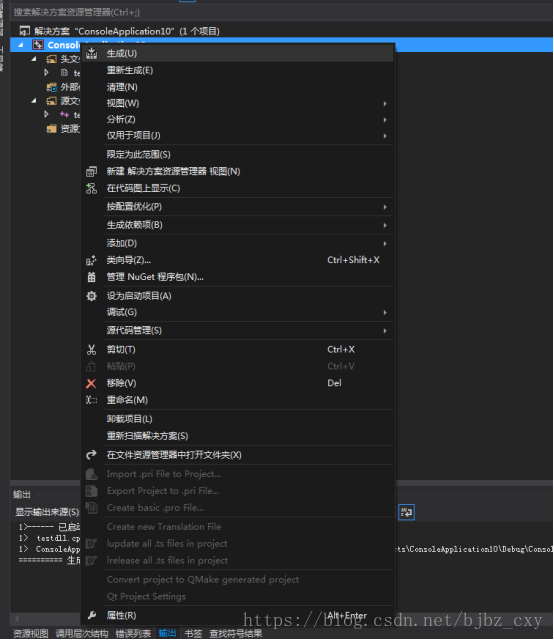Choose 清理(N) from the context menu
The height and width of the screenshot is (640, 554).
point(237,87)
